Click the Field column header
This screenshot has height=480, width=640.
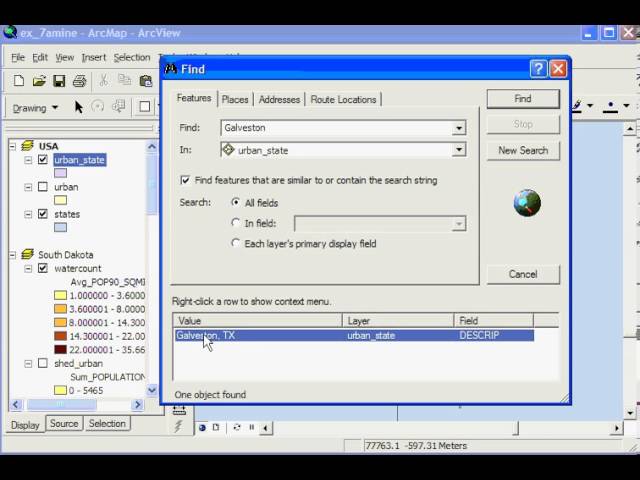point(493,321)
